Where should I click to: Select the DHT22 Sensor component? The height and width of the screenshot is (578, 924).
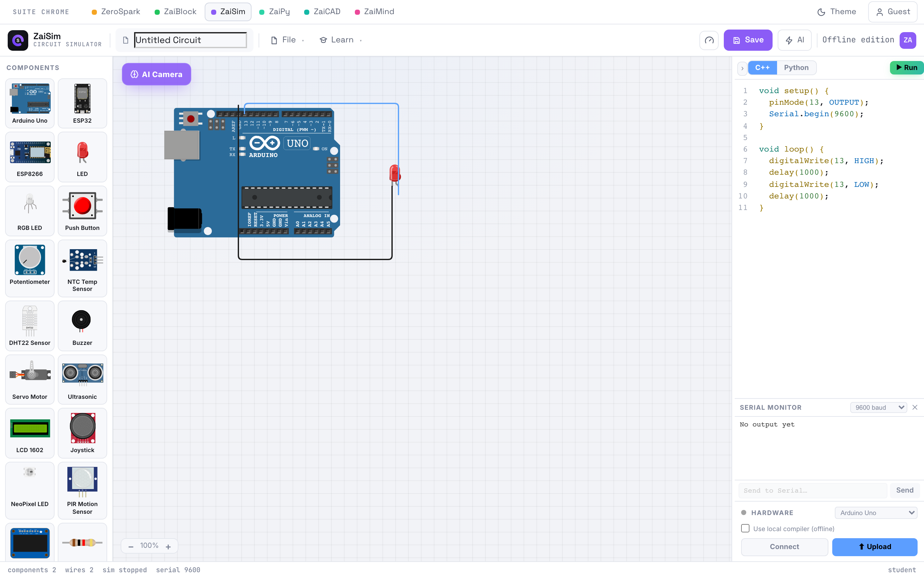(30, 326)
